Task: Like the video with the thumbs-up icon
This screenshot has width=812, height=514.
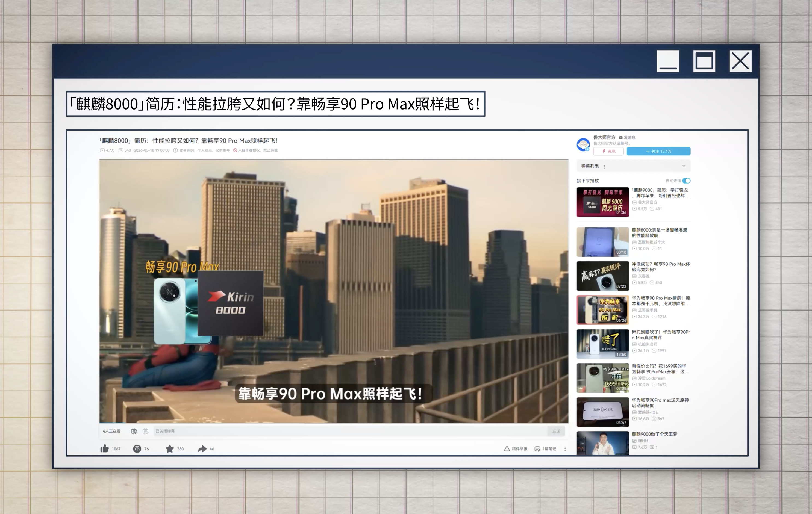Action: 105,448
